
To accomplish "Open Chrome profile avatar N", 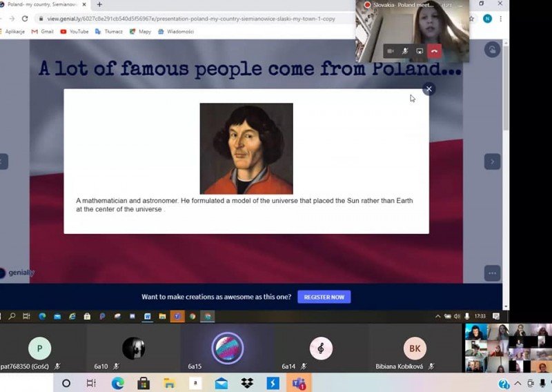I will [487, 19].
